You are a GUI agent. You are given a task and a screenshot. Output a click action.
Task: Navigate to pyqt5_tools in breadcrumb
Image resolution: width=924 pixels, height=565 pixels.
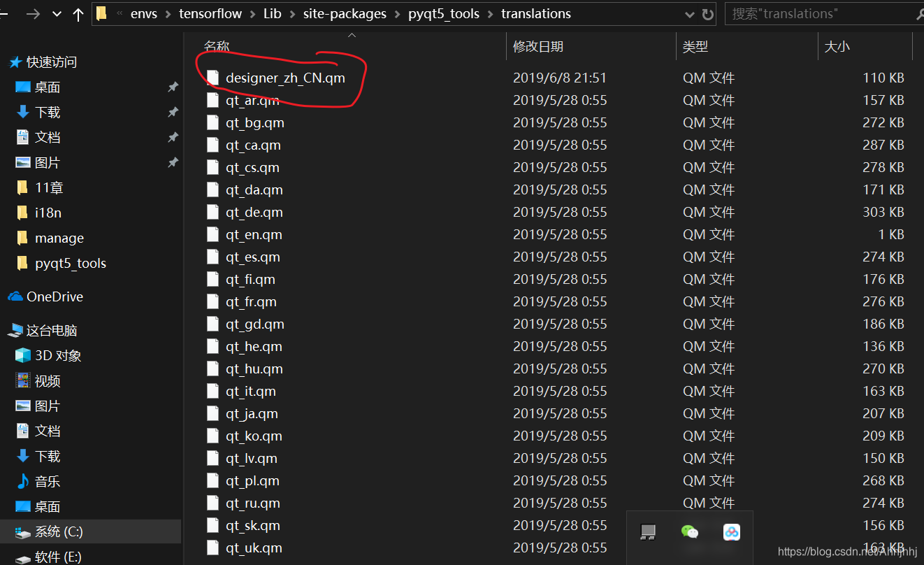tap(444, 14)
